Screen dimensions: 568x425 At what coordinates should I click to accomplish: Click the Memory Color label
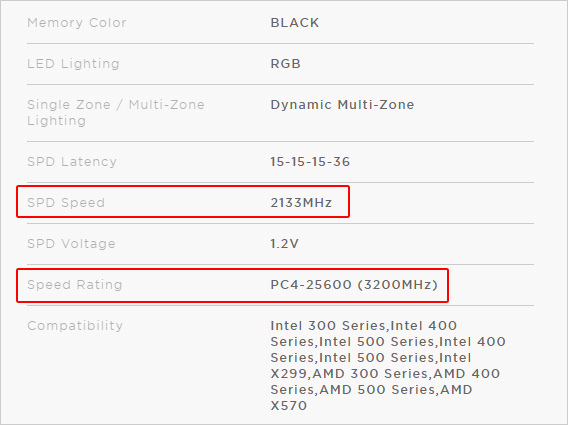tap(77, 23)
